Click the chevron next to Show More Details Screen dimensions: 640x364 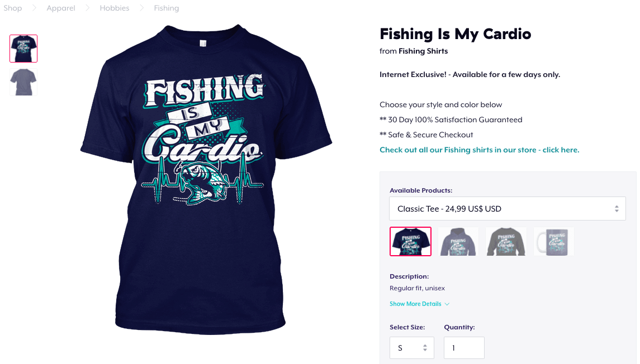[x=447, y=304]
